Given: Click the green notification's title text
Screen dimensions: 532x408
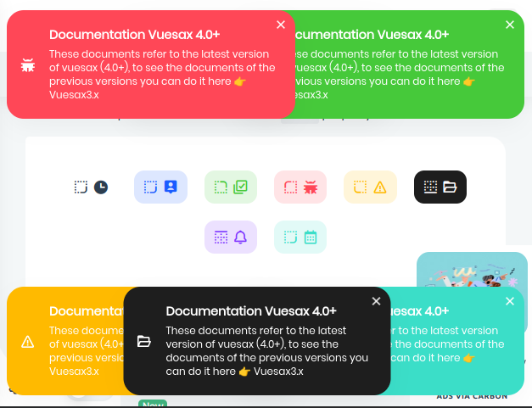Looking at the screenshot, I should click(x=372, y=35).
